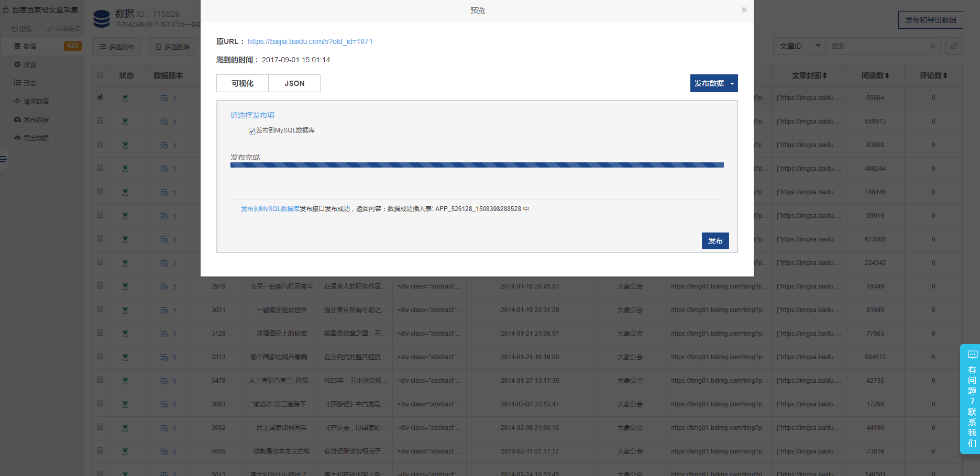The height and width of the screenshot is (476, 980).
Task: Sort by the 评论数 column header
Action: click(x=933, y=76)
